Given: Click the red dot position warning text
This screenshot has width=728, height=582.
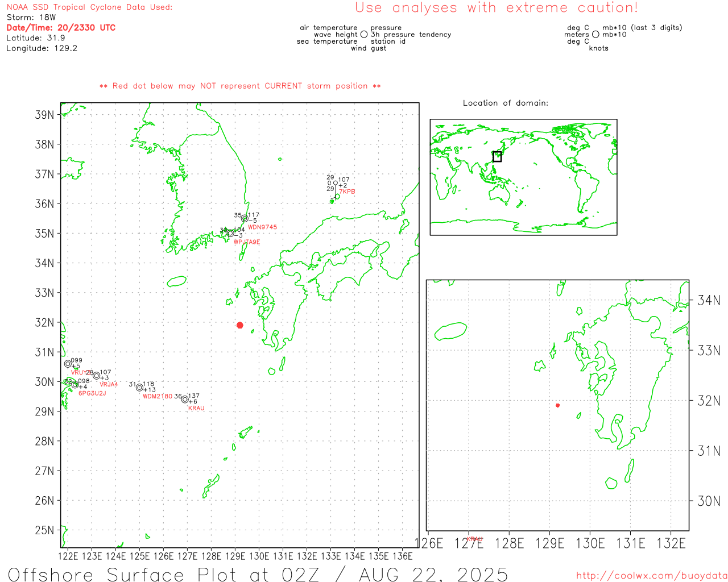Looking at the screenshot, I should 240,86.
